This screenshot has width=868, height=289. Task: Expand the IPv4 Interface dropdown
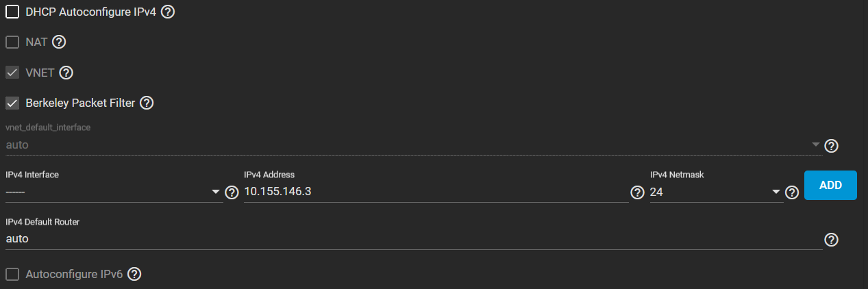113,192
